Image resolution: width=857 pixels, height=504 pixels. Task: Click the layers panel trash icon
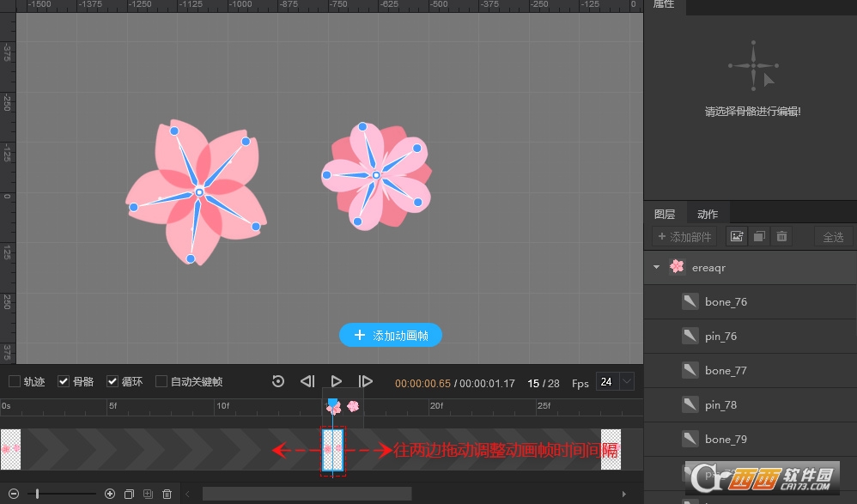[781, 236]
